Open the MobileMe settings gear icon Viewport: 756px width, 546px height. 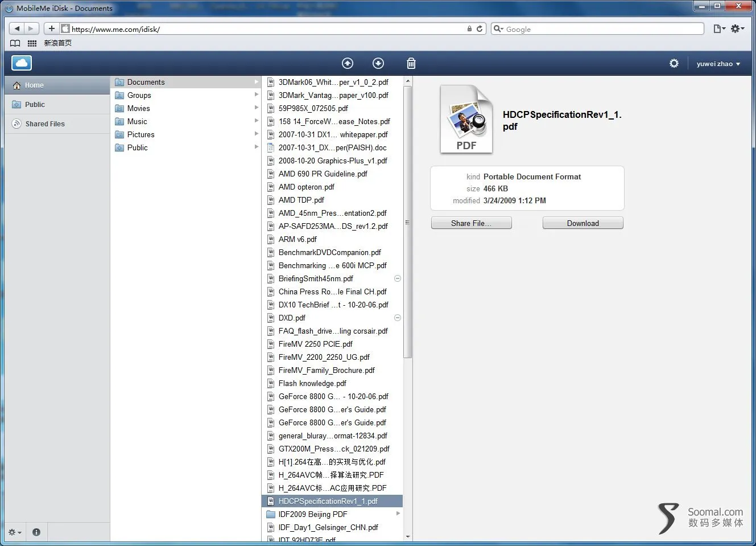click(674, 63)
